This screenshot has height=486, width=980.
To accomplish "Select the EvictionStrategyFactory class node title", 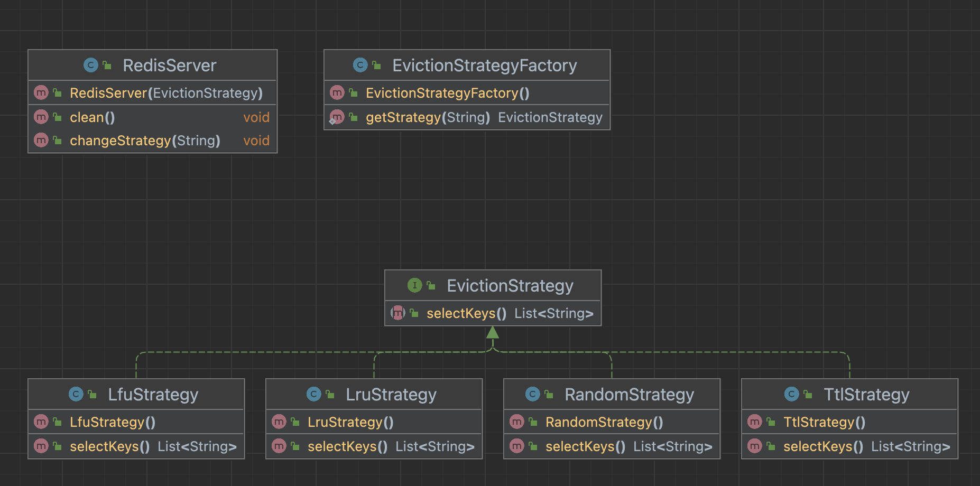I will [x=485, y=66].
